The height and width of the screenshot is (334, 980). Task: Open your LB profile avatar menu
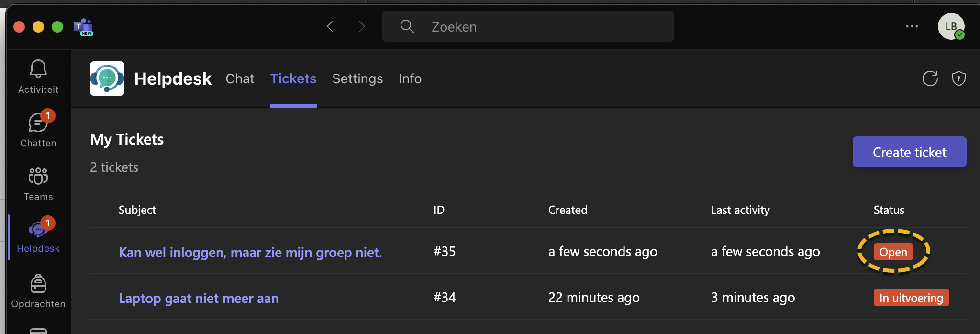tap(951, 26)
